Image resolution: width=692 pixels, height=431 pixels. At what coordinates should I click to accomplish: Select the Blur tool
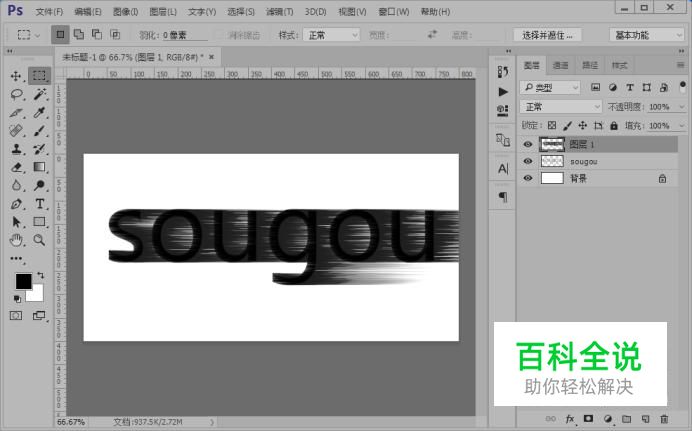(16, 185)
